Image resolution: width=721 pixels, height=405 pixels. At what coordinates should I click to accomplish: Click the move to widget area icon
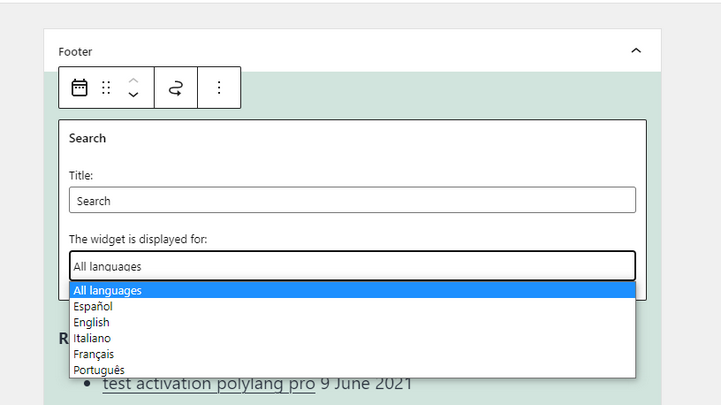[176, 88]
